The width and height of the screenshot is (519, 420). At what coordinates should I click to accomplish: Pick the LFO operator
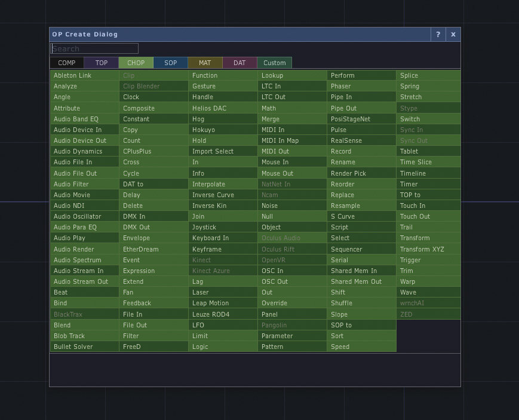(223, 325)
